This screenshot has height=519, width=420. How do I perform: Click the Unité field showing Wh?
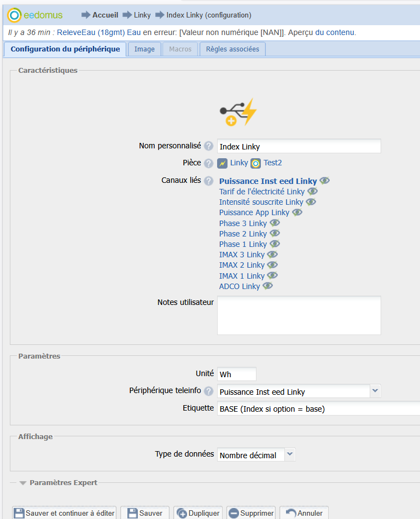coord(237,374)
